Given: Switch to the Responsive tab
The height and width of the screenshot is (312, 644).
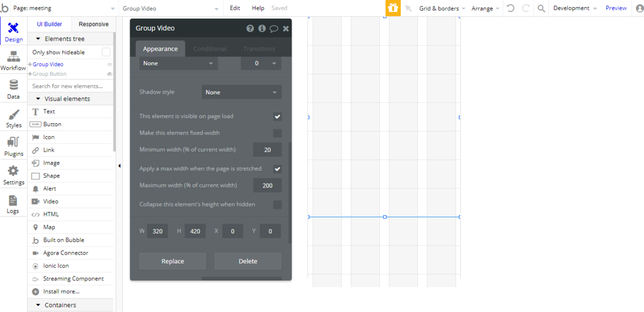Looking at the screenshot, I should [93, 24].
